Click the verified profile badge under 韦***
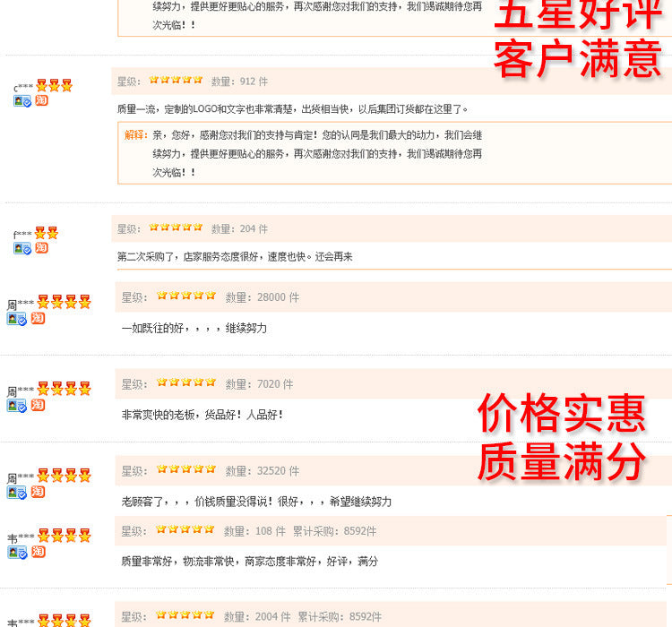Viewport: 672px width, 627px height. (x=17, y=553)
